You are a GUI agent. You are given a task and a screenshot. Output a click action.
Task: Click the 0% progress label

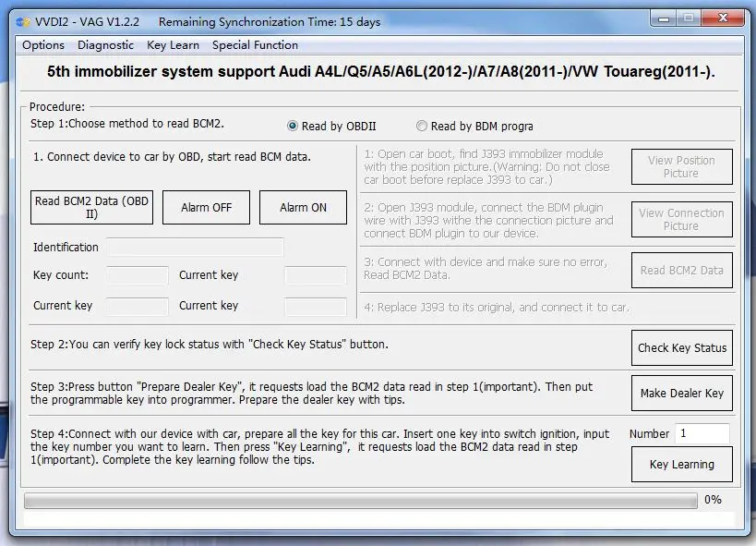pyautogui.click(x=713, y=500)
